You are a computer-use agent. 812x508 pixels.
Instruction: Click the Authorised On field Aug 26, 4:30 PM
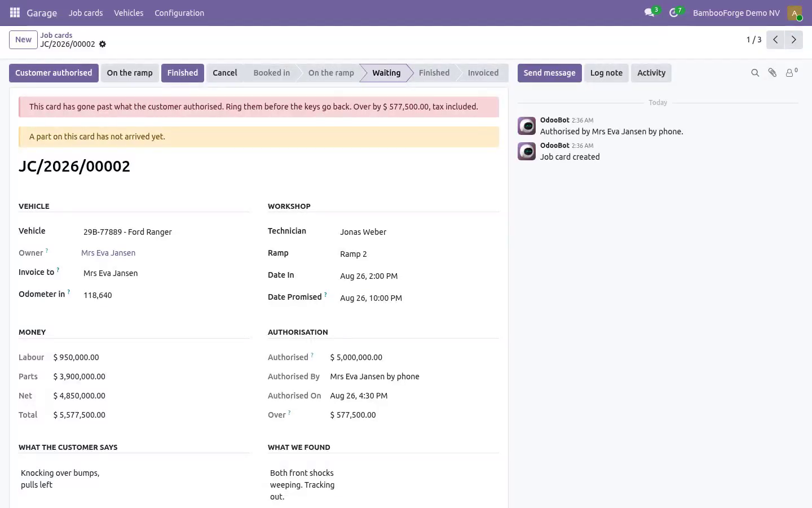359,396
